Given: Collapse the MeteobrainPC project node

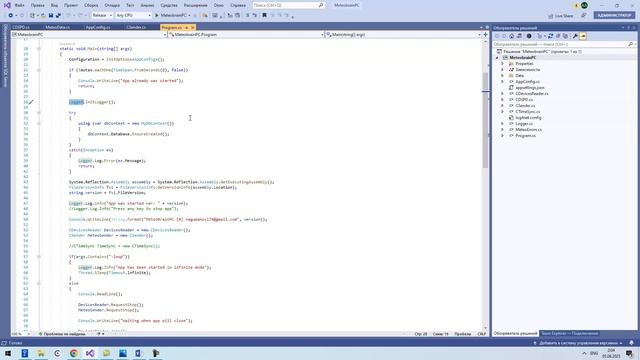Looking at the screenshot, I should 497,58.
